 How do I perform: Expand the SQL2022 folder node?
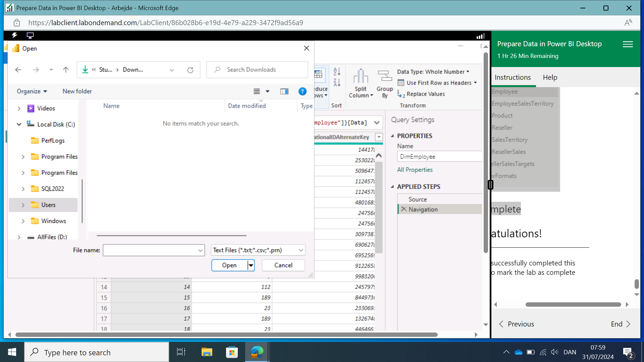23,189
